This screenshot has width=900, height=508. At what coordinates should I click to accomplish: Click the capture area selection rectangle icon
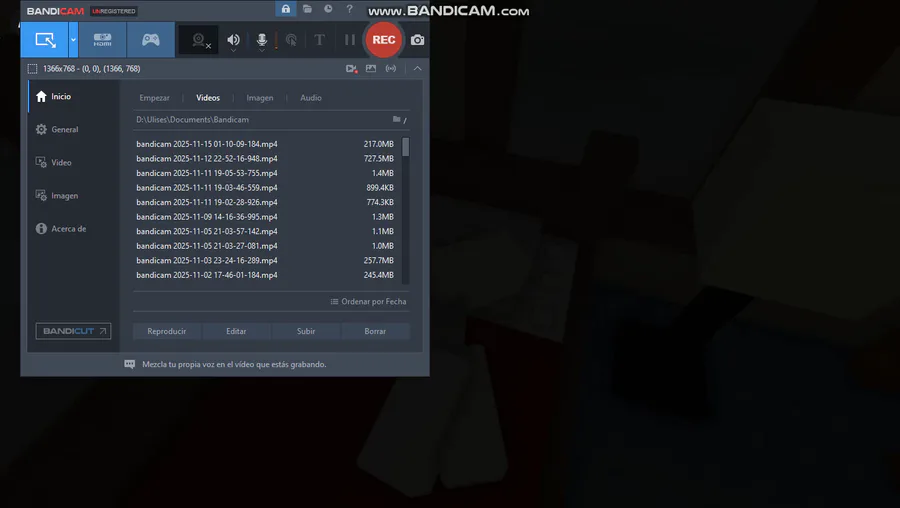[33, 69]
